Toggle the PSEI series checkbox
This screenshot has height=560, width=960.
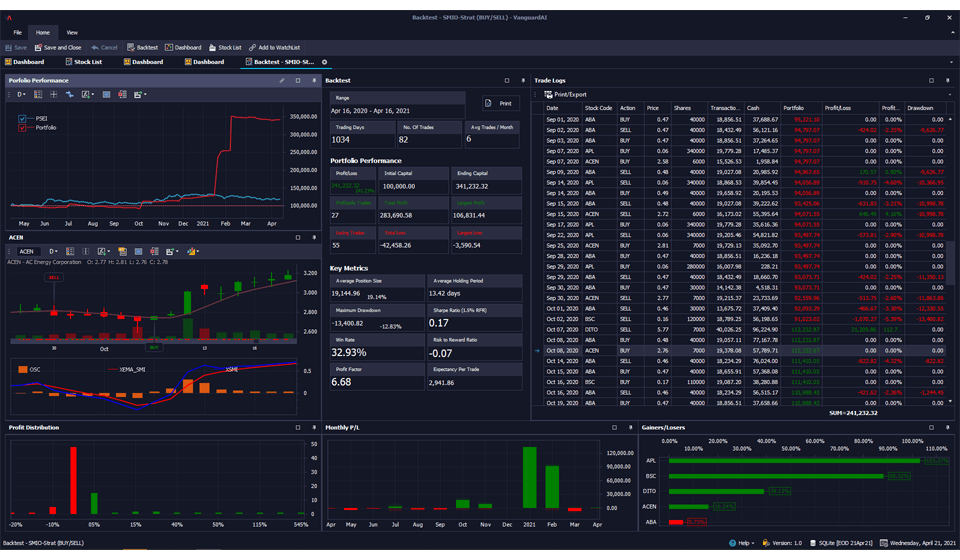point(22,119)
